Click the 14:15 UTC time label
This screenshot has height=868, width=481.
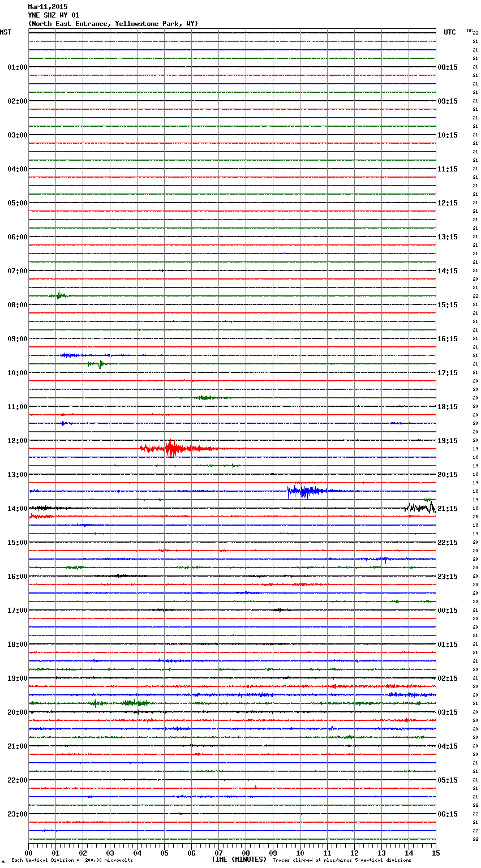tap(448, 271)
